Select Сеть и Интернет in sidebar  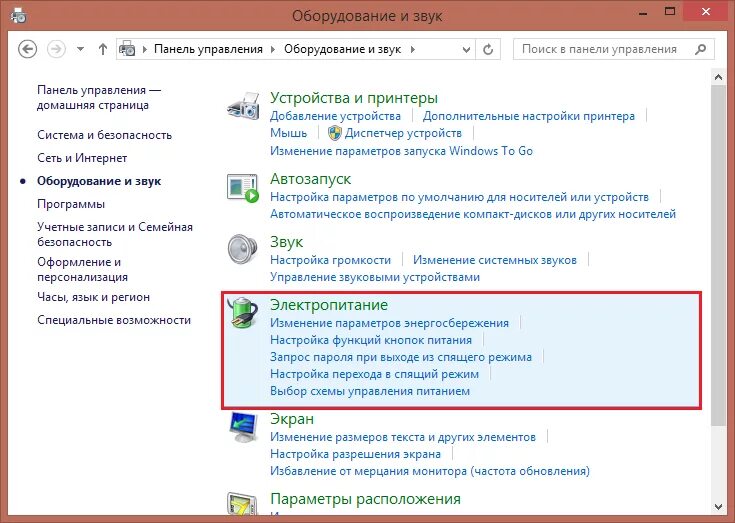pos(82,158)
